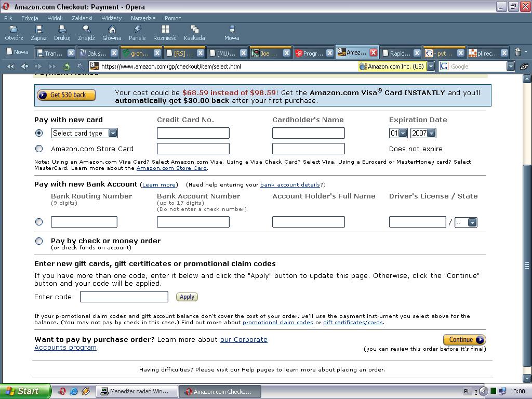Launch Internet Explorer from quick launch
The height and width of the screenshot is (399, 532).
click(x=74, y=391)
